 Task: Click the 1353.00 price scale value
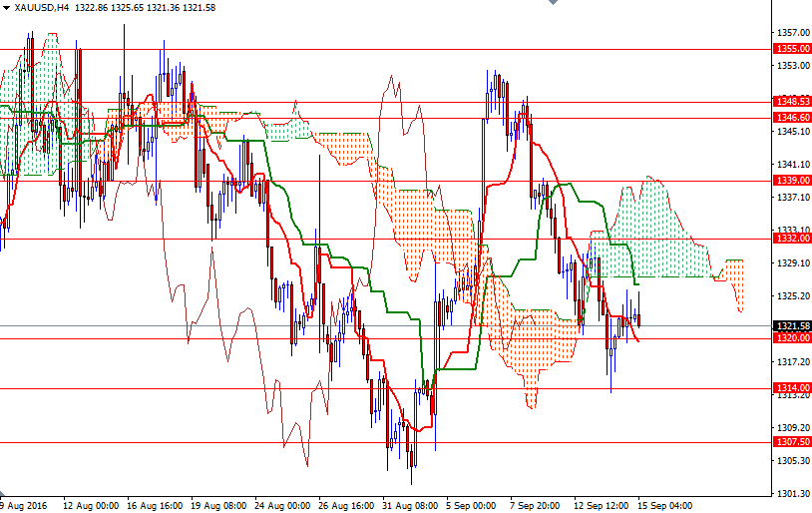[793, 65]
